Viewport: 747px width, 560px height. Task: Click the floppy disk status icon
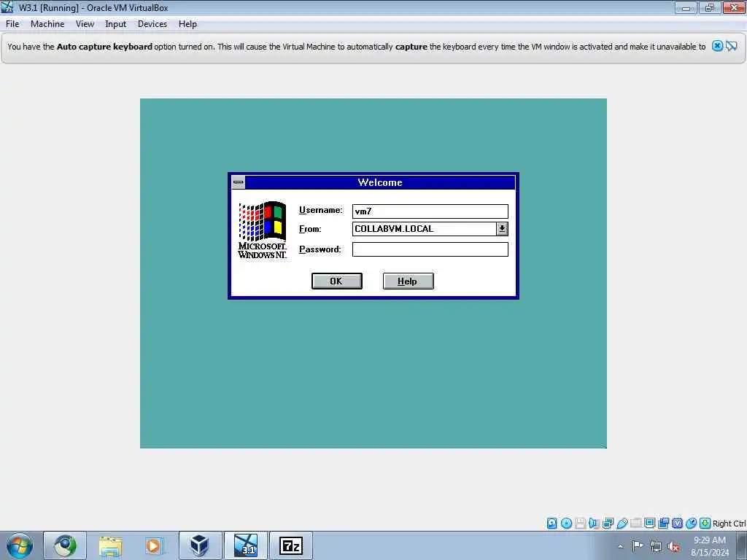click(x=580, y=524)
